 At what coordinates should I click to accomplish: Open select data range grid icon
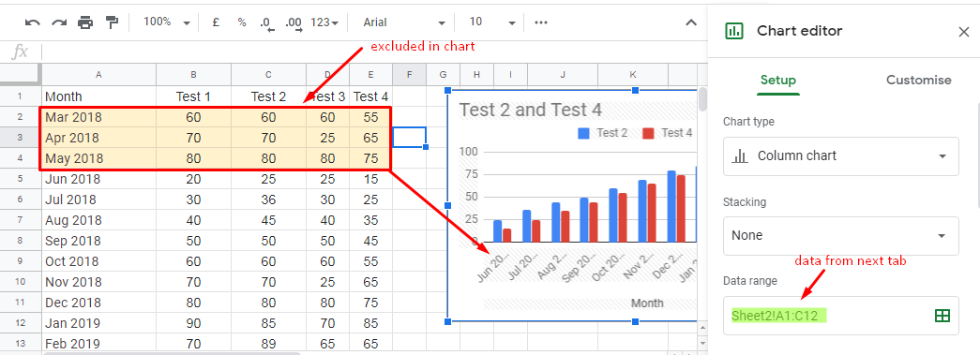click(942, 316)
